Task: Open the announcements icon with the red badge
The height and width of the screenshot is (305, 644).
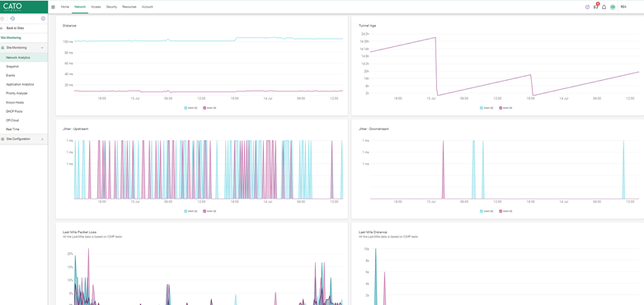Action: pos(596,7)
